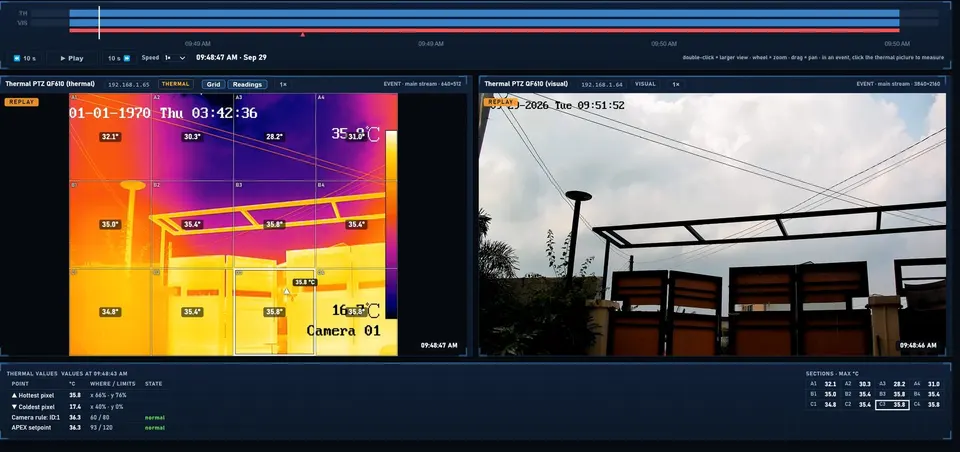Image resolution: width=960 pixels, height=452 pixels.
Task: Click the red event timeline bar
Action: (x=484, y=30)
